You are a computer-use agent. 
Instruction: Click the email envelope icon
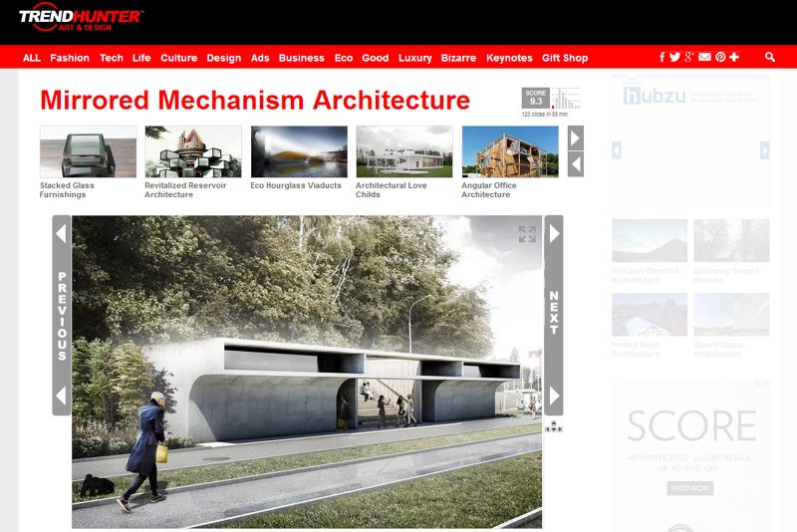[x=705, y=58]
